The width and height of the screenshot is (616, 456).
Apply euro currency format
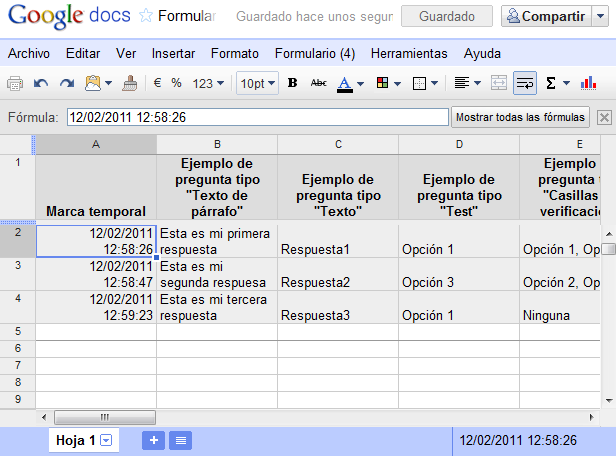pyautogui.click(x=158, y=83)
